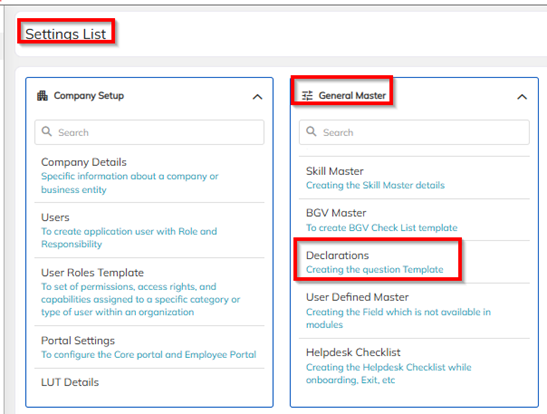
Task: Open Skill Master entry
Action: (x=414, y=178)
